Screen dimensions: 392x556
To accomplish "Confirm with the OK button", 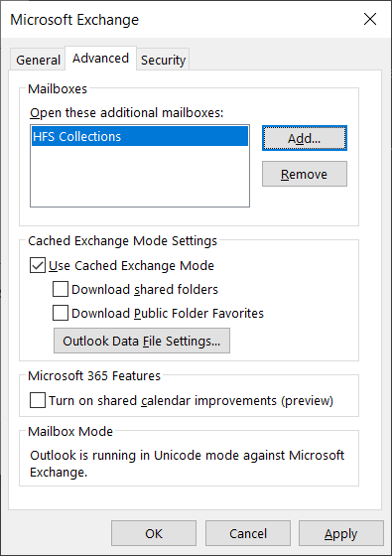I will click(x=154, y=533).
